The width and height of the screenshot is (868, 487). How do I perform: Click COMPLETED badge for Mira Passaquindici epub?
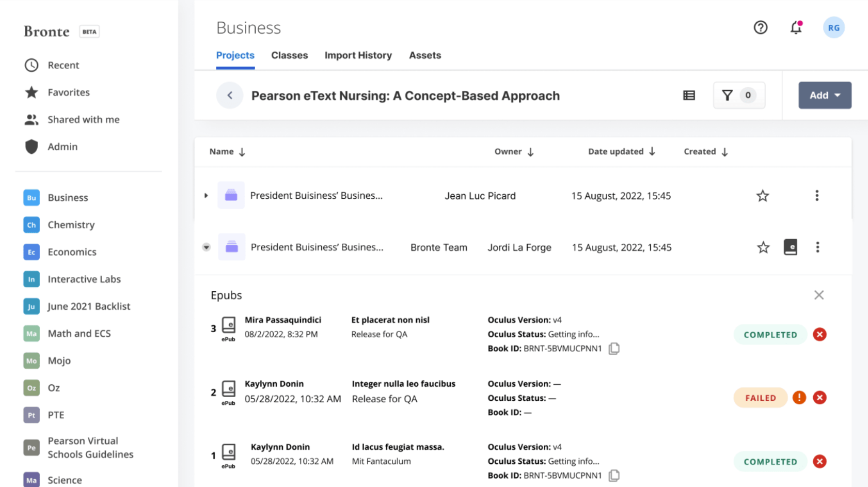click(x=770, y=335)
